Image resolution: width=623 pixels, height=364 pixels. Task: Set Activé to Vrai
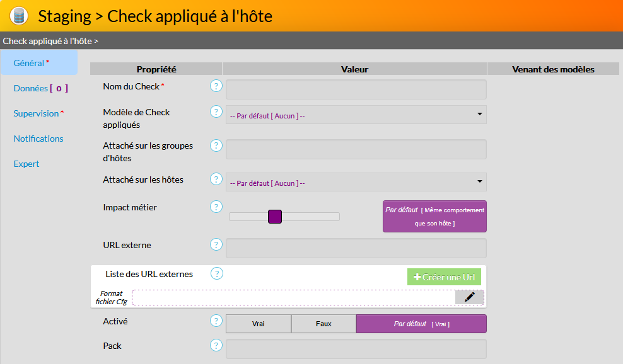(259, 324)
